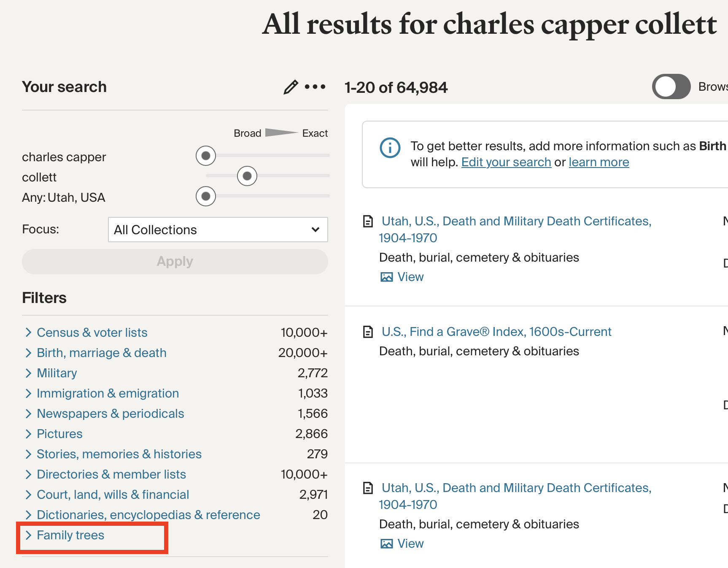The width and height of the screenshot is (728, 568).
Task: Expand the Military filter chevron
Action: click(x=28, y=373)
